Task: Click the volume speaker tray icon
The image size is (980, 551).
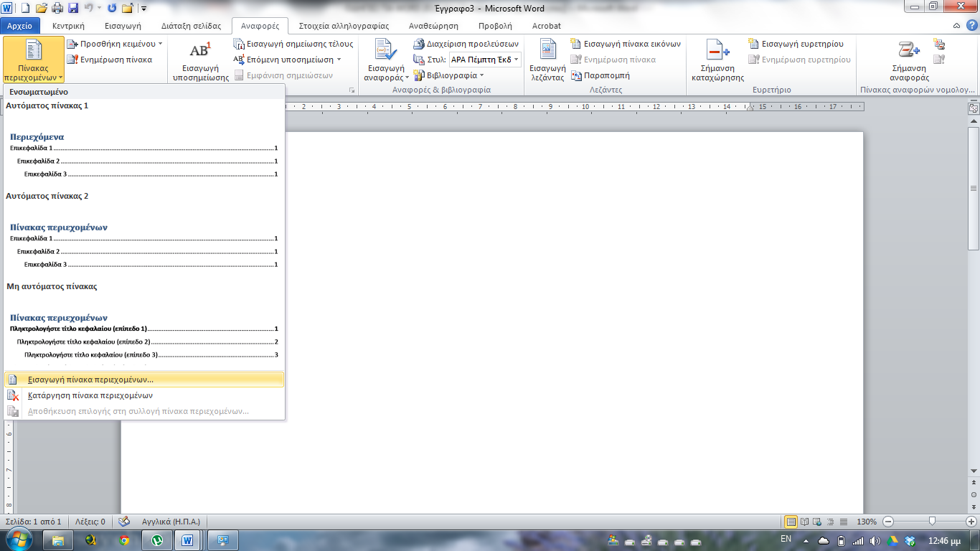Action: pyautogui.click(x=876, y=540)
